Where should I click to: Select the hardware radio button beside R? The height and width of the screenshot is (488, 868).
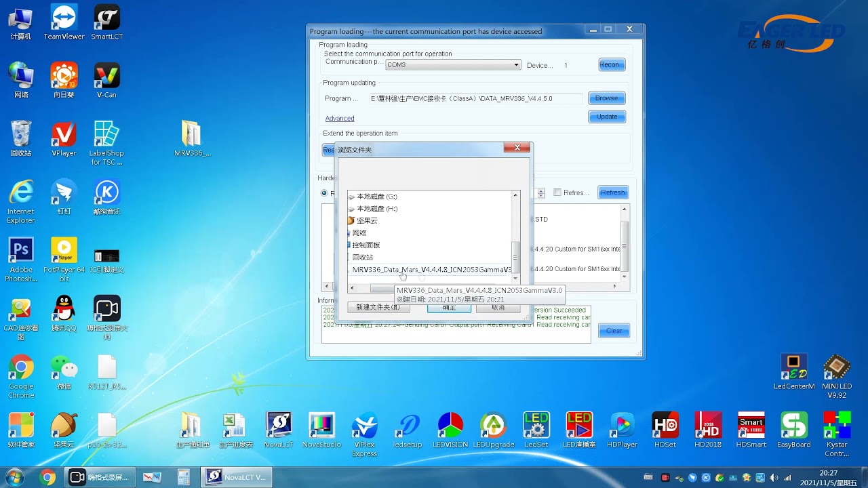pos(325,193)
